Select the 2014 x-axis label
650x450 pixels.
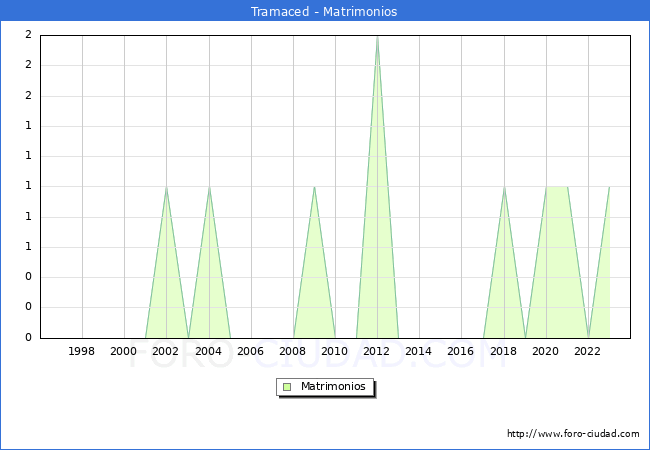click(x=419, y=351)
